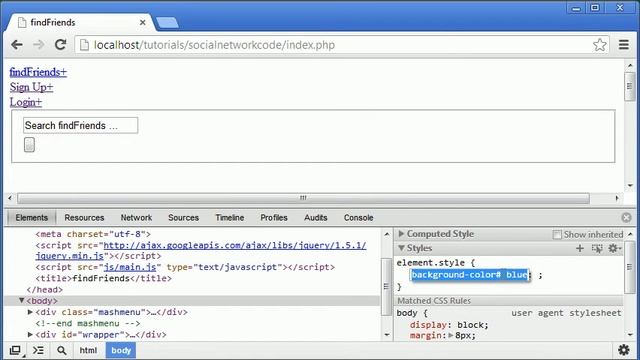Close the developer tools panel
The height and width of the screenshot is (360, 640).
click(x=626, y=218)
